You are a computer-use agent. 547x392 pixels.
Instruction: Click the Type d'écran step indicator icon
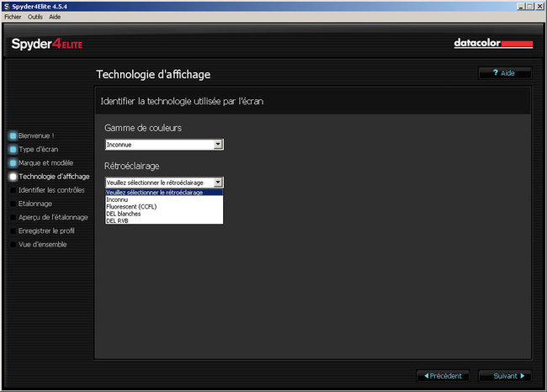[x=13, y=149]
